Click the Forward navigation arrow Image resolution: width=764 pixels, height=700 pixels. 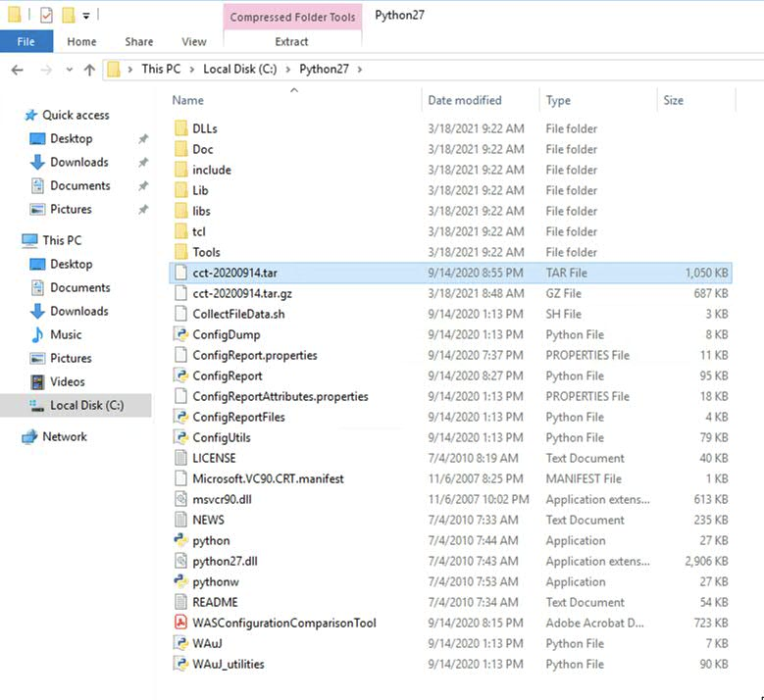coord(46,70)
